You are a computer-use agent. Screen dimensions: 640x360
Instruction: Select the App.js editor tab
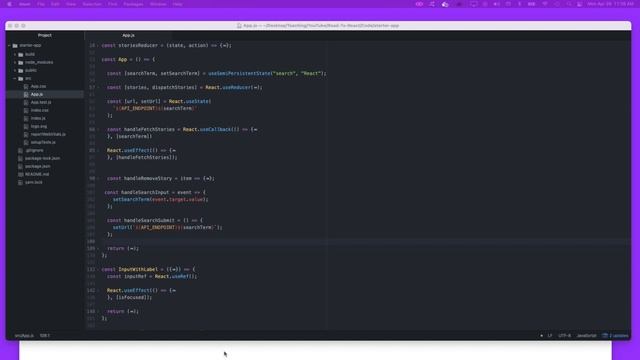[x=128, y=36]
